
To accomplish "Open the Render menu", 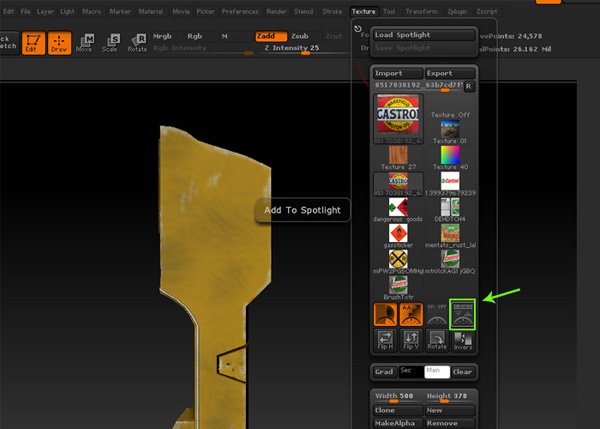I will pos(276,11).
